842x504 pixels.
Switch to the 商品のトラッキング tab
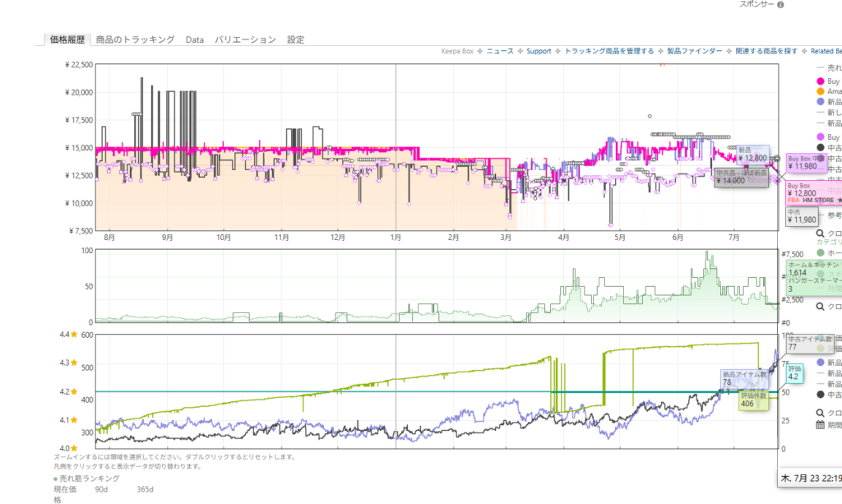135,39
